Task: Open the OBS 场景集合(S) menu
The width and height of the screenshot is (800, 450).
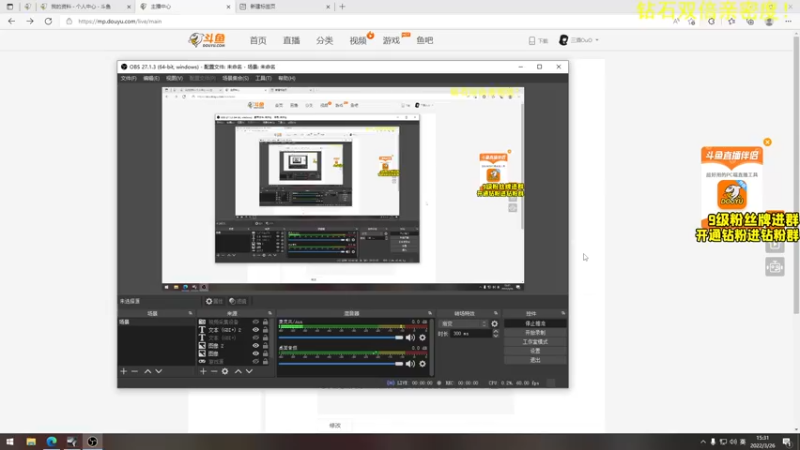Action: point(235,79)
